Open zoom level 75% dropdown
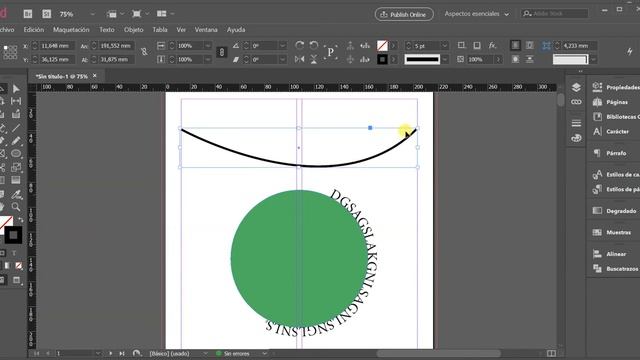Screen dimensions: 640x360 [93, 14]
